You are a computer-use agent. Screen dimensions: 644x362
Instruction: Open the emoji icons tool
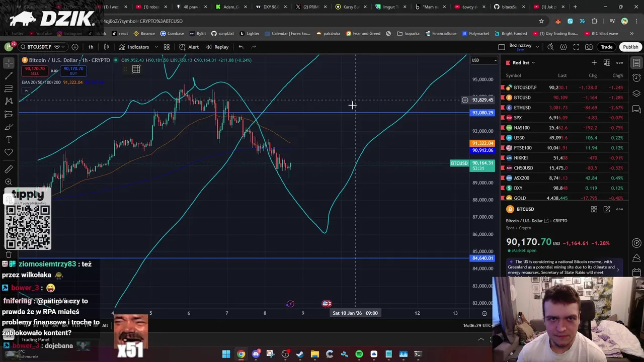pyautogui.click(x=9, y=152)
